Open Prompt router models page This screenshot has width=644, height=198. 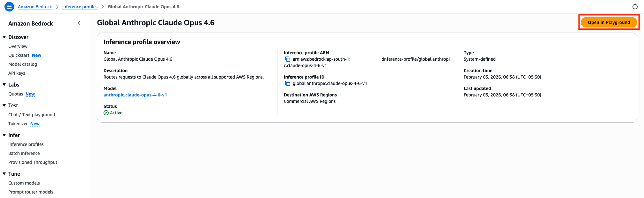click(x=31, y=192)
